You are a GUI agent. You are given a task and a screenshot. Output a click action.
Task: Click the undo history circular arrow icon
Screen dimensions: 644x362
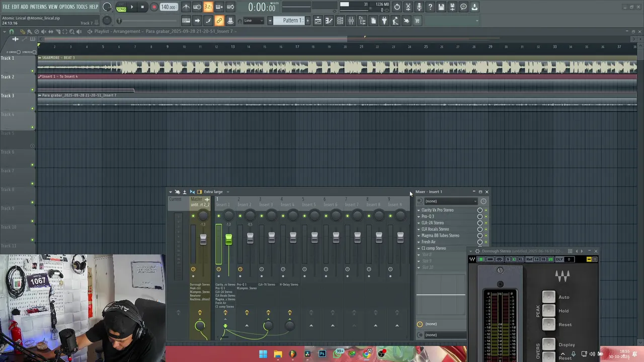397,7
